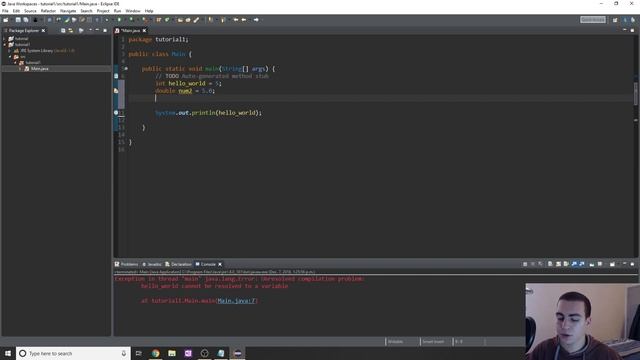Toggle Scroll Lock in the Console

[x=558, y=264]
